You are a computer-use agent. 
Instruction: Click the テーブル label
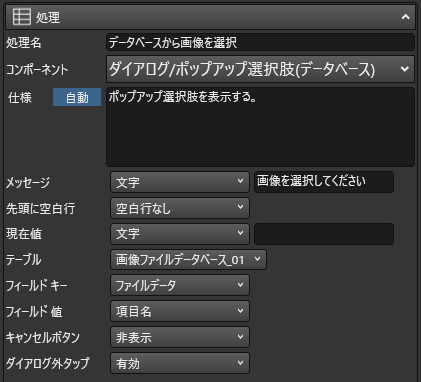[24, 260]
